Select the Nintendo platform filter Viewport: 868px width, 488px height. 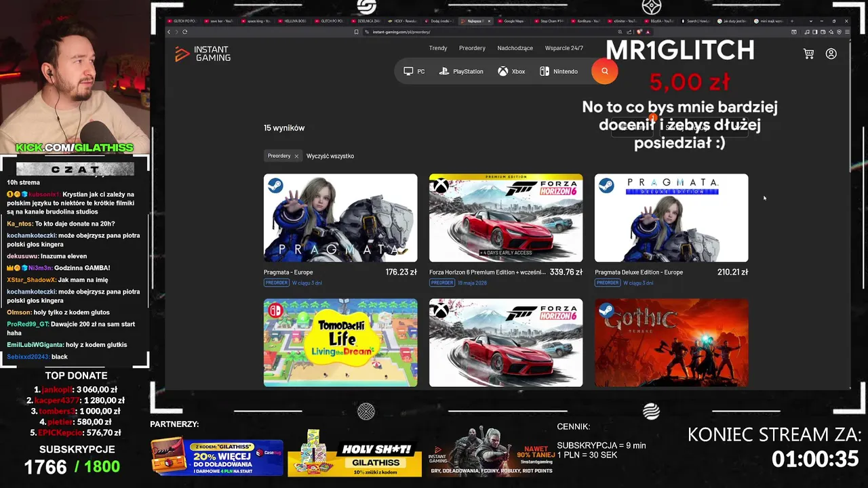coord(559,71)
